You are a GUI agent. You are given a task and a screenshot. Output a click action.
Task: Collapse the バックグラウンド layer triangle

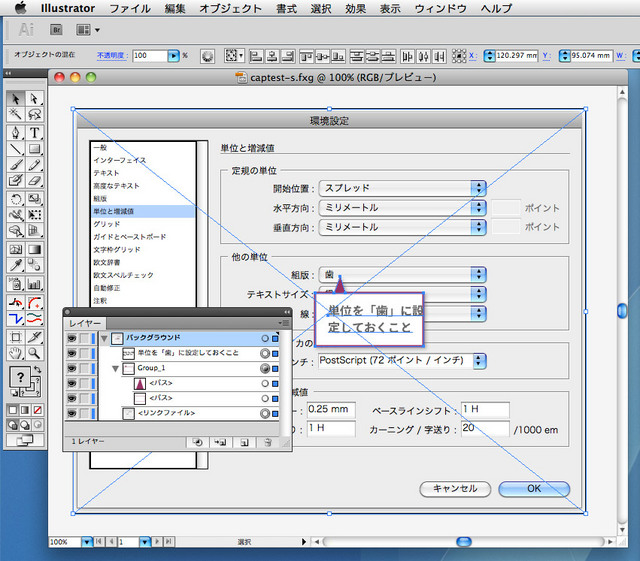click(104, 338)
